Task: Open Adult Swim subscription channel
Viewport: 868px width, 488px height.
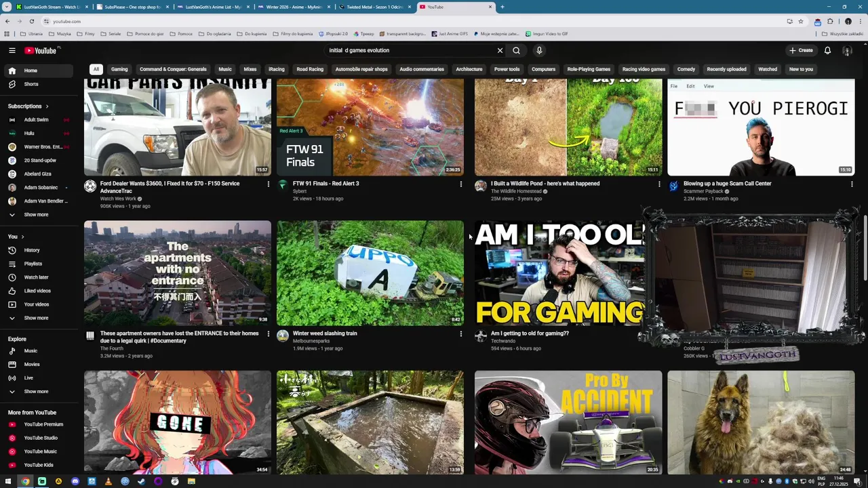Action: click(x=38, y=119)
